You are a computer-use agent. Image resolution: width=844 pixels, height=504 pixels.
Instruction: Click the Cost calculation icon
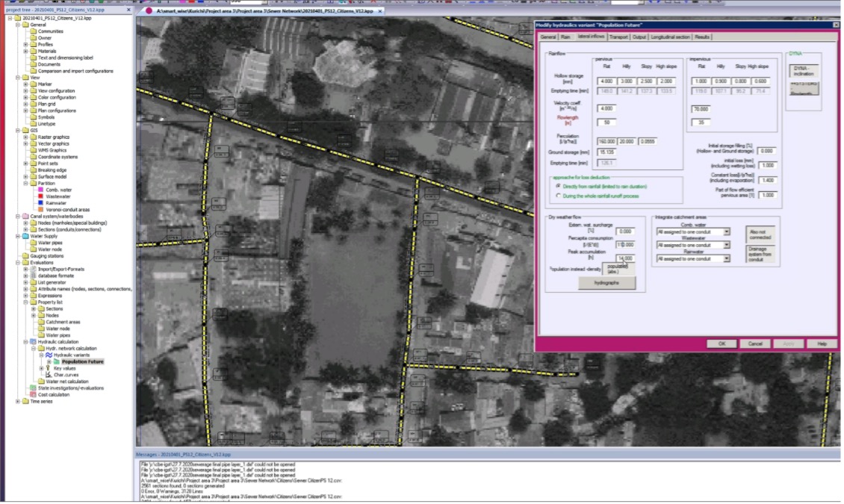click(33, 394)
